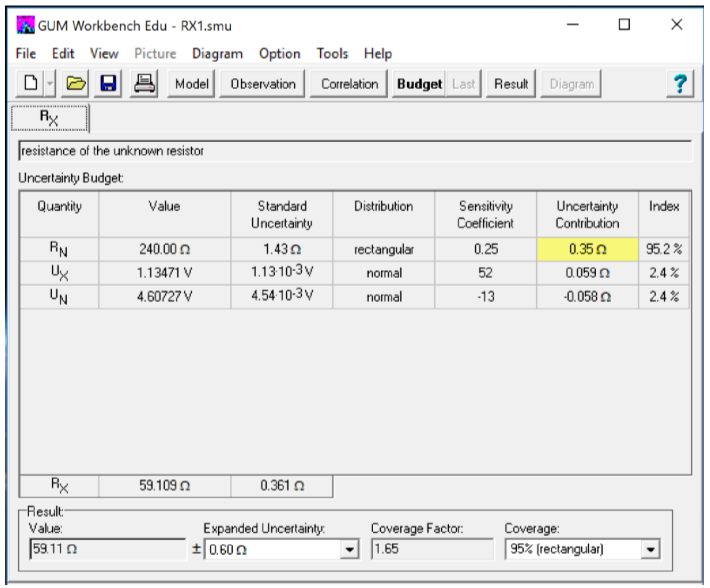Click the Coverage Factor field showing 1.65
The image size is (710, 588).
coord(432,549)
